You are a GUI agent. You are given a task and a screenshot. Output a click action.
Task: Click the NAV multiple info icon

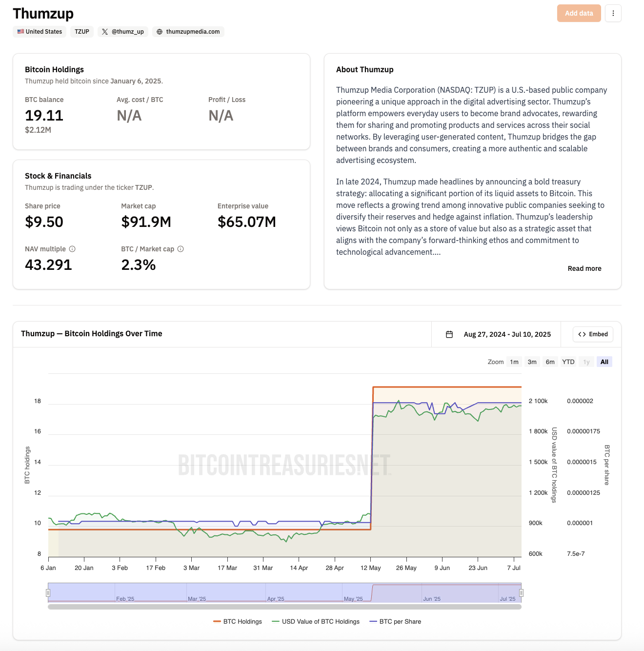pos(72,249)
